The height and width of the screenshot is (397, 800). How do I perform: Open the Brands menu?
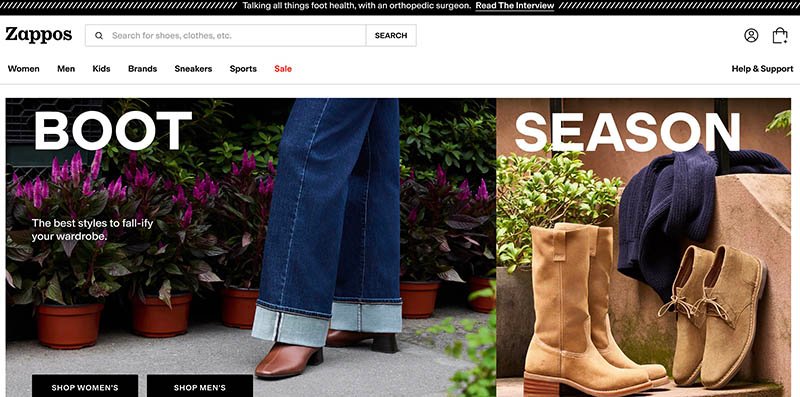coord(142,69)
